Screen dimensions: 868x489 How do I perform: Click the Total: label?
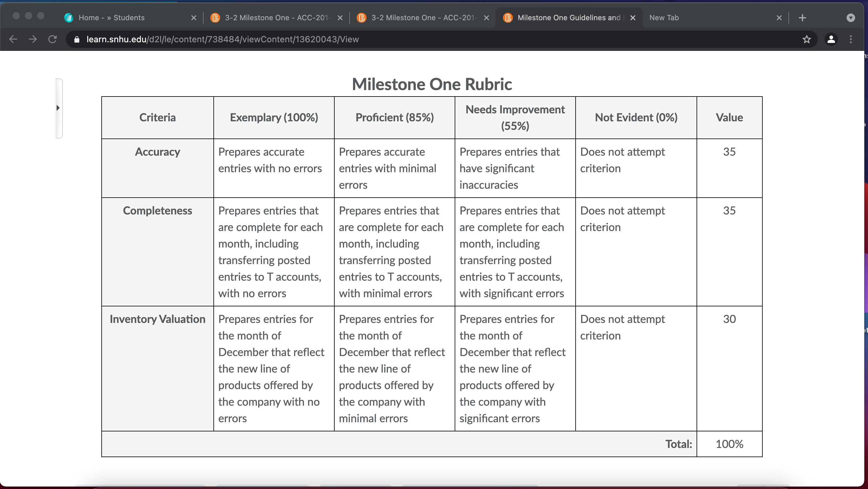678,444
